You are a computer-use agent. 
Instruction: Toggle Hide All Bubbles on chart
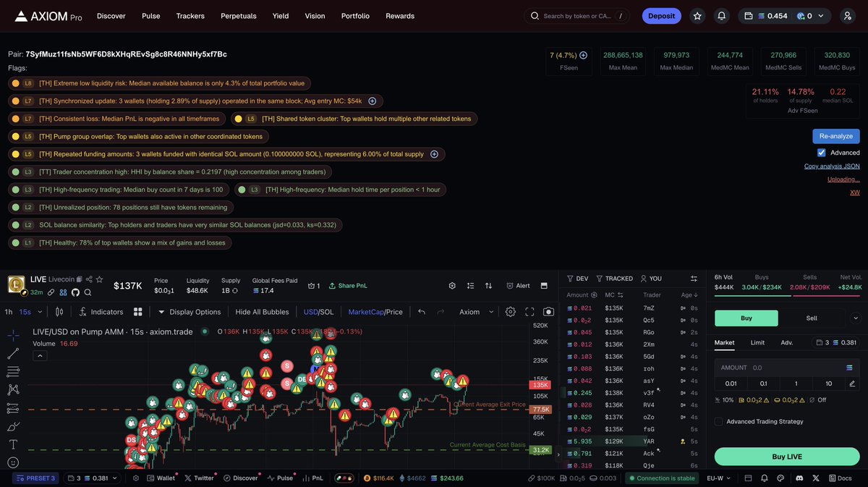point(262,312)
